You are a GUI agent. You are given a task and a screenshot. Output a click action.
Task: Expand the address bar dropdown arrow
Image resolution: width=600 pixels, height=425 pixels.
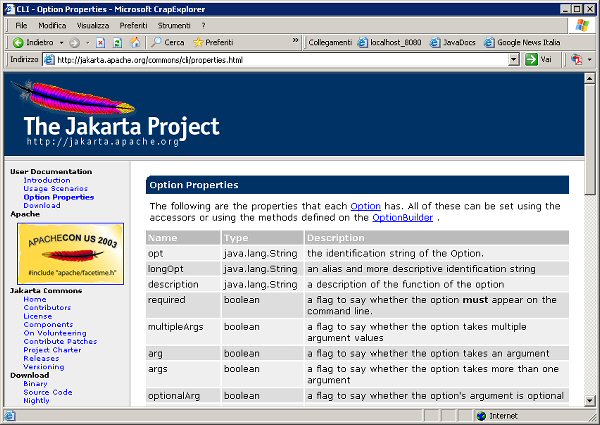[x=514, y=60]
